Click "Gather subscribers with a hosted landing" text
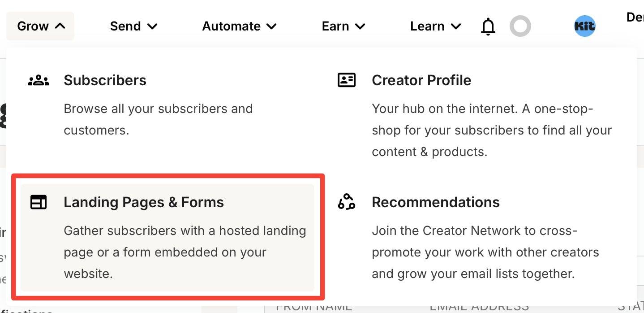The image size is (644, 313). click(185, 230)
